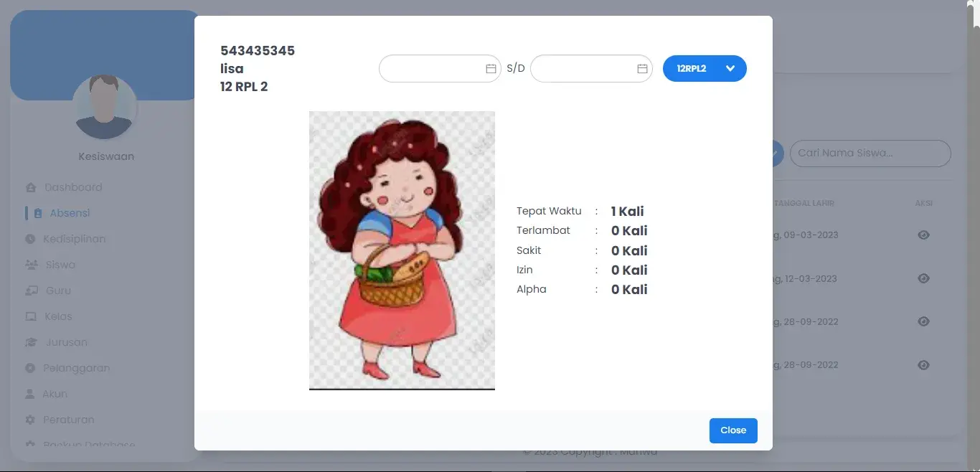Click the Alpha label

click(532, 289)
